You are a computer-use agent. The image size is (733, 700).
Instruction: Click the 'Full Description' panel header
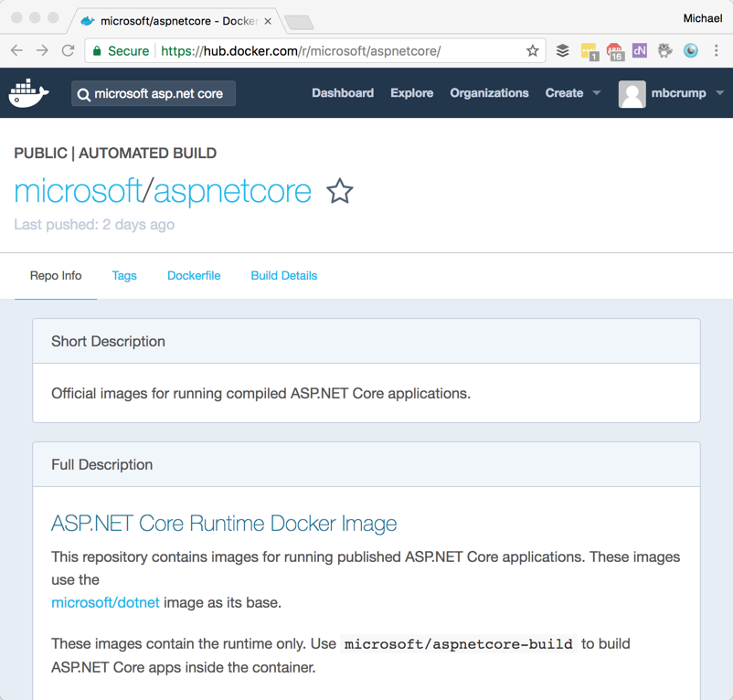pos(366,464)
